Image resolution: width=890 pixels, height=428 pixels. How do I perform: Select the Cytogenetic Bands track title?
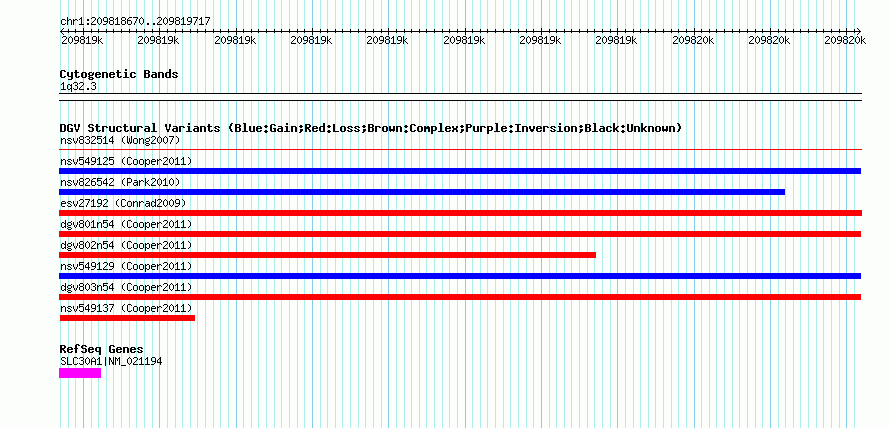(x=119, y=74)
